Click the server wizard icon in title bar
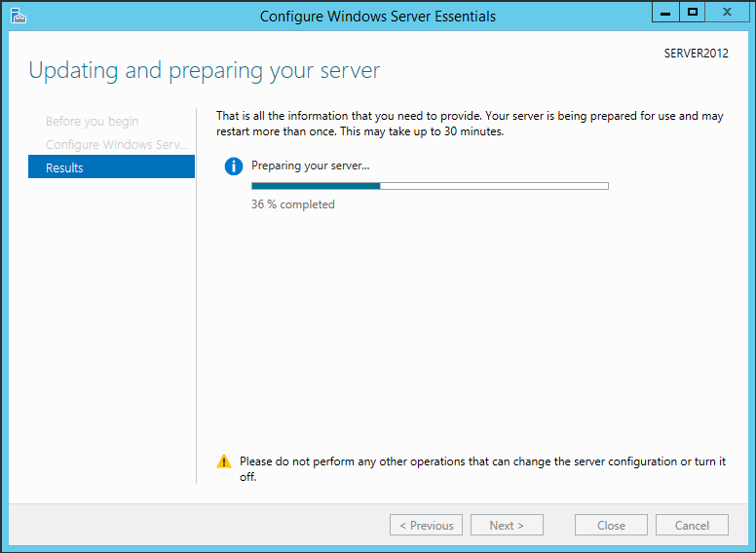This screenshot has height=553, width=756. (x=18, y=16)
